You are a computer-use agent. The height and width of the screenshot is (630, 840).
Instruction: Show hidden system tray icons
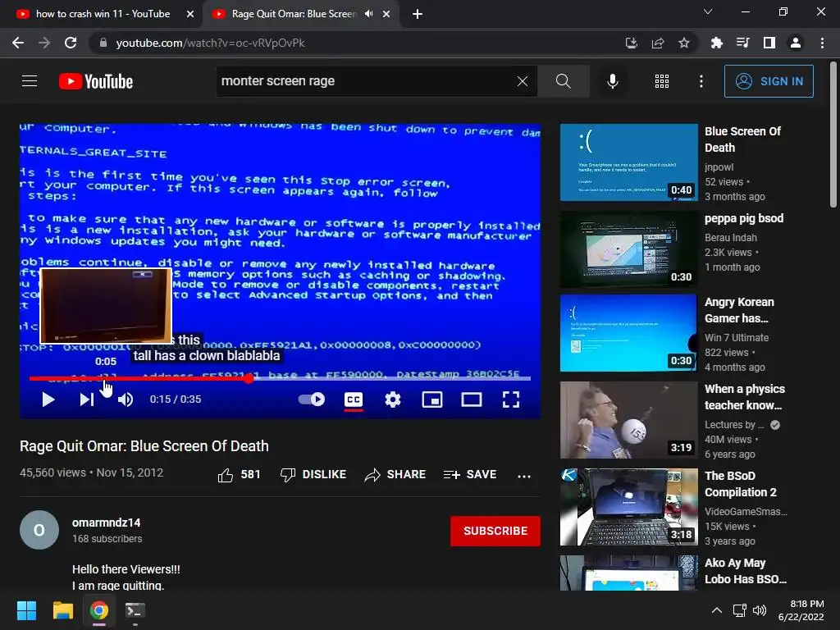tap(716, 610)
